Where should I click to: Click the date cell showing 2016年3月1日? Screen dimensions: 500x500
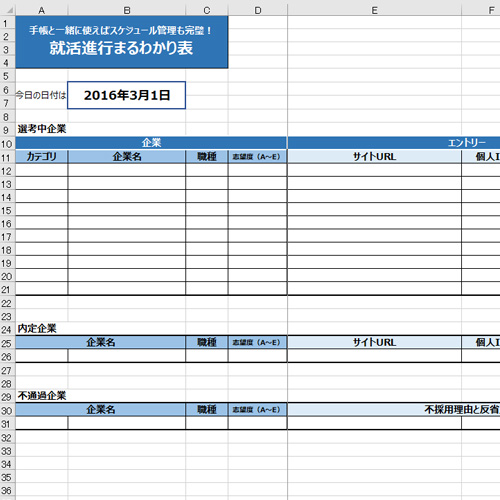[127, 95]
